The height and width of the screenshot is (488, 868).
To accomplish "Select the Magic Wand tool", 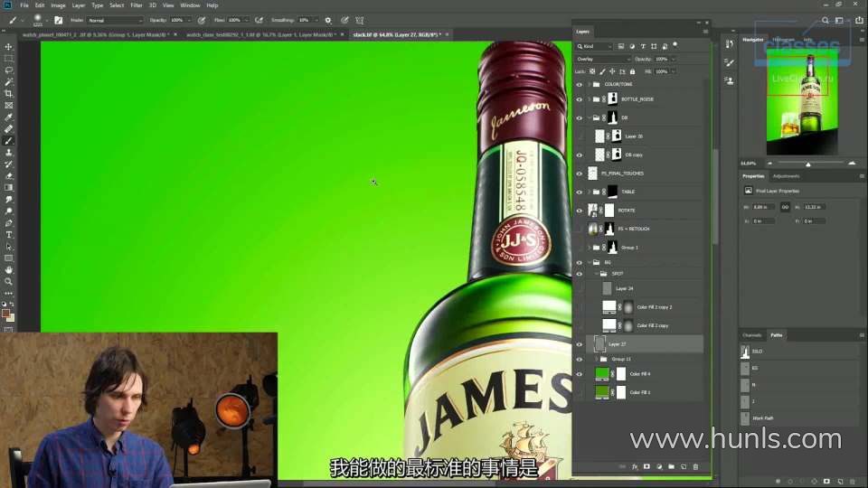I will click(9, 82).
